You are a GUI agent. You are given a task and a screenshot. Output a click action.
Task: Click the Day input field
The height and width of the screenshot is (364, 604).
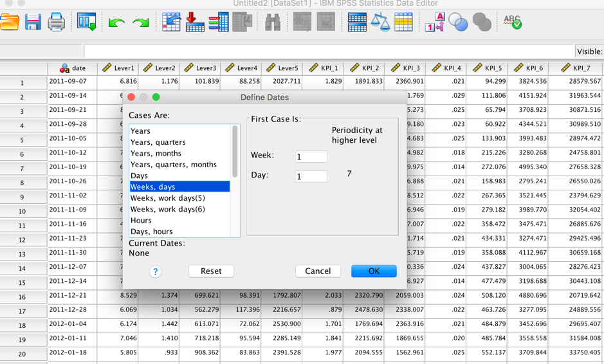(311, 176)
